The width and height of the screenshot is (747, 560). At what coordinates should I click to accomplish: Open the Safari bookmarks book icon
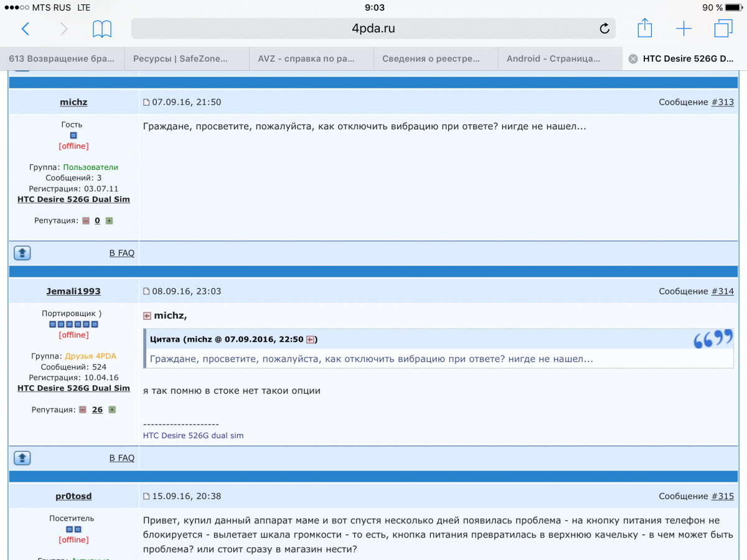[102, 29]
